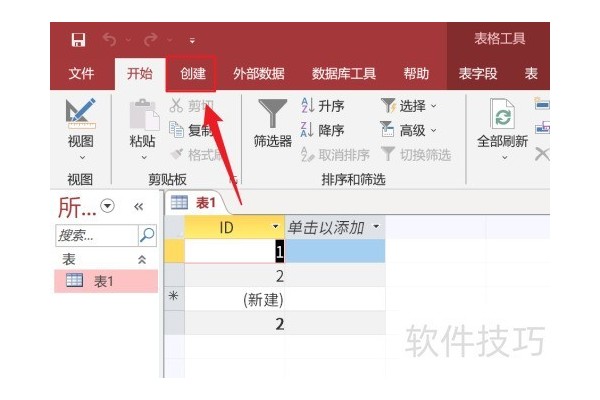Image resolution: width=600 pixels, height=400 pixels.
Task: Click the ID cell in row 2
Action: pos(235,275)
